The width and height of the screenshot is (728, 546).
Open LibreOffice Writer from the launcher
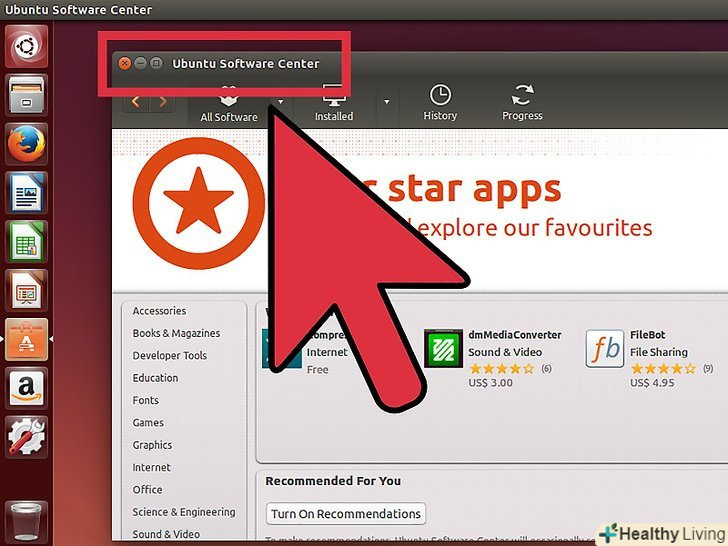[x=26, y=193]
